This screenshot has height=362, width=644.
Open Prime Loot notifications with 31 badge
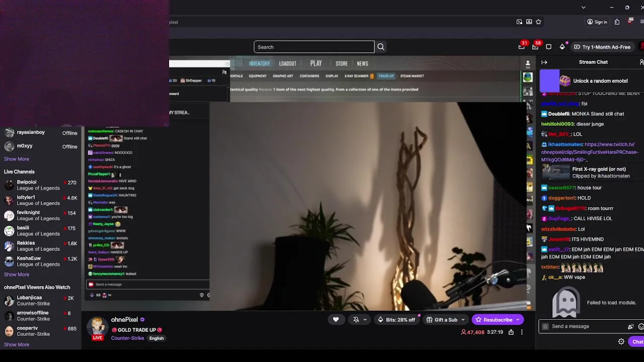(522, 47)
